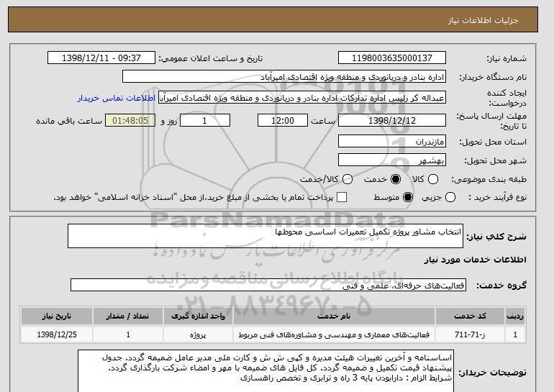Click the نام خدمت column header
Viewport: 554px width, 392px height.
coord(334,316)
